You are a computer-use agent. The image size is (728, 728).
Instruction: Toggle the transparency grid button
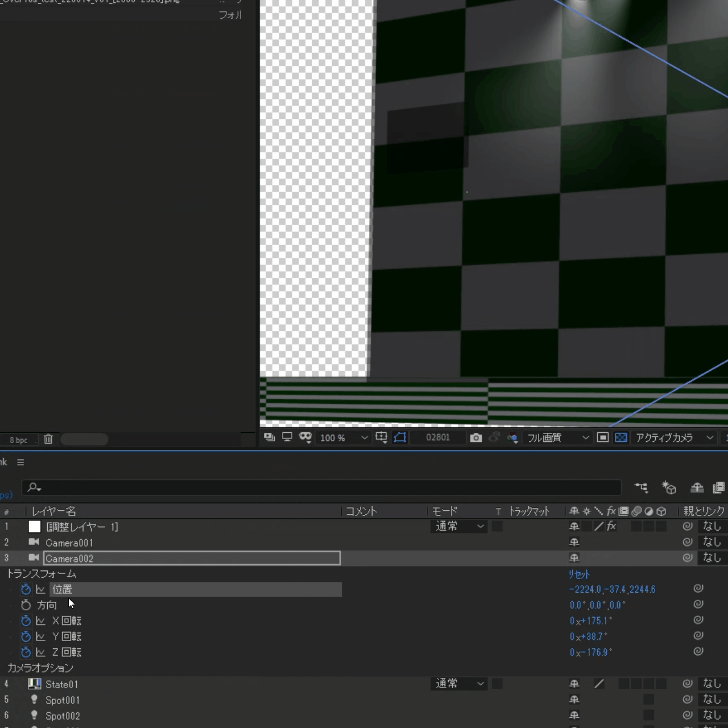[x=621, y=437]
